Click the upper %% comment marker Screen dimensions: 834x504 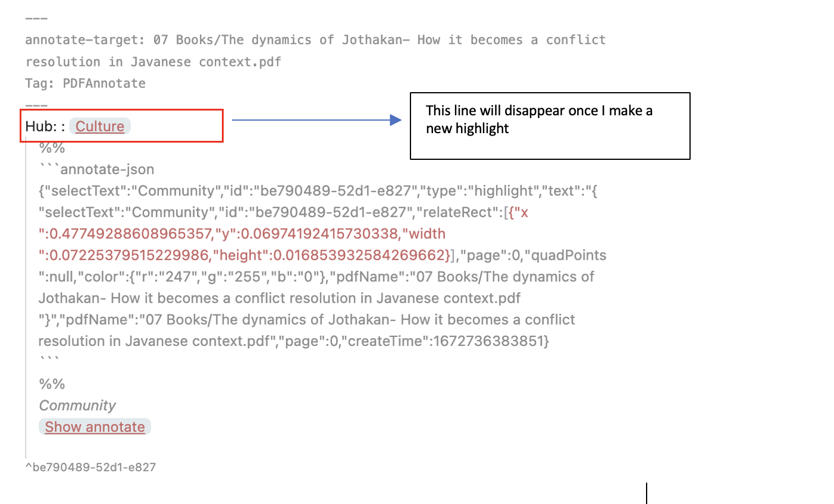[x=52, y=147]
